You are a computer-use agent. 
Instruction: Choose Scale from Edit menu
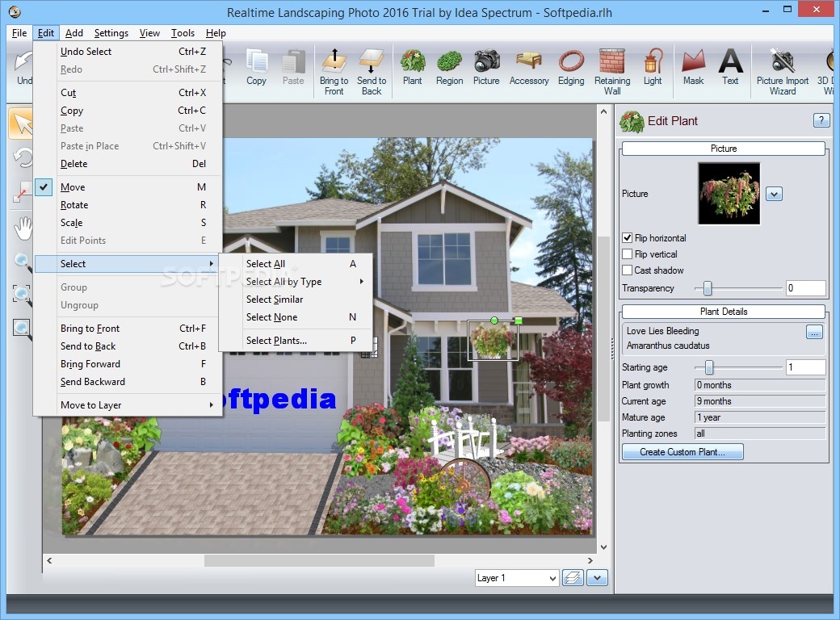pyautogui.click(x=128, y=223)
